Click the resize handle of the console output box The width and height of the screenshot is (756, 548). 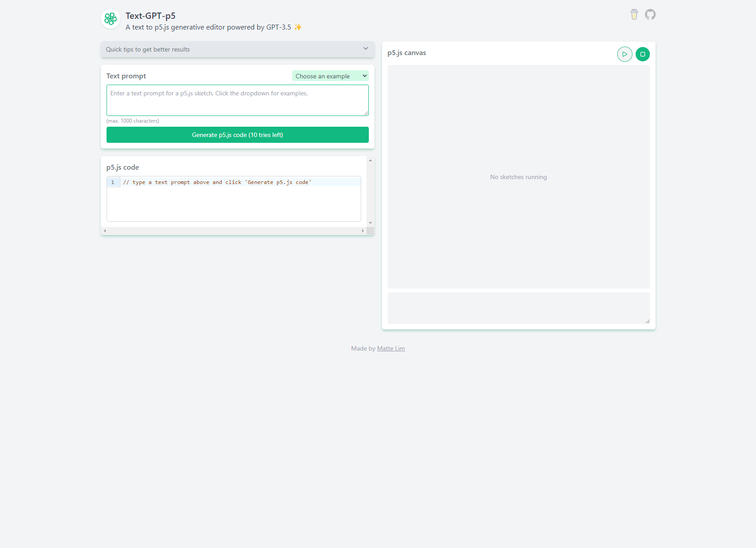click(648, 321)
